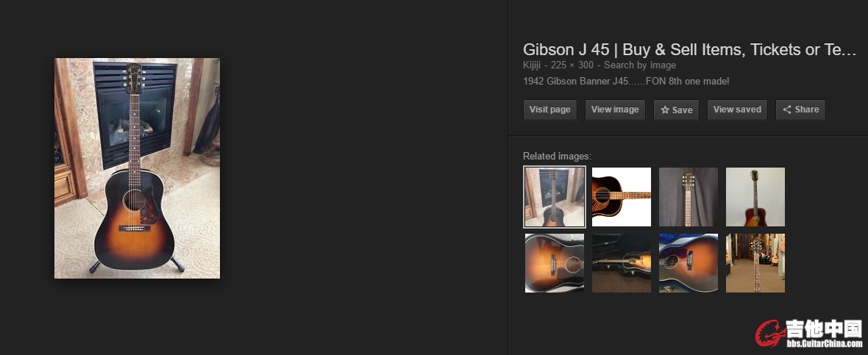The image size is (868, 355).
Task: Click the Related images label
Action: point(557,156)
